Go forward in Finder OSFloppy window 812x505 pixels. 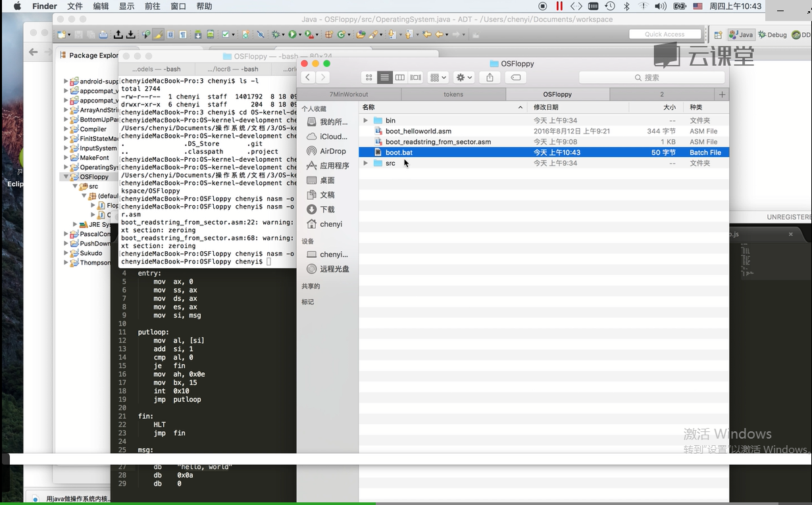coord(322,78)
